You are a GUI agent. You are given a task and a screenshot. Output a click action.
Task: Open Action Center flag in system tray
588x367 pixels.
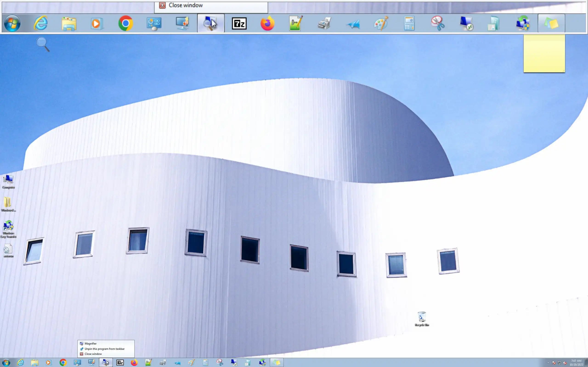pyautogui.click(x=554, y=363)
